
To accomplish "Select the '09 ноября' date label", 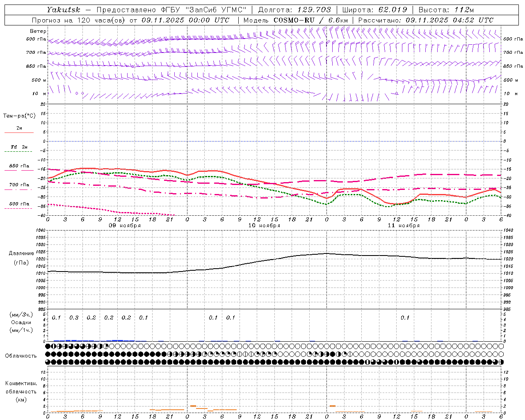I will point(124,226).
